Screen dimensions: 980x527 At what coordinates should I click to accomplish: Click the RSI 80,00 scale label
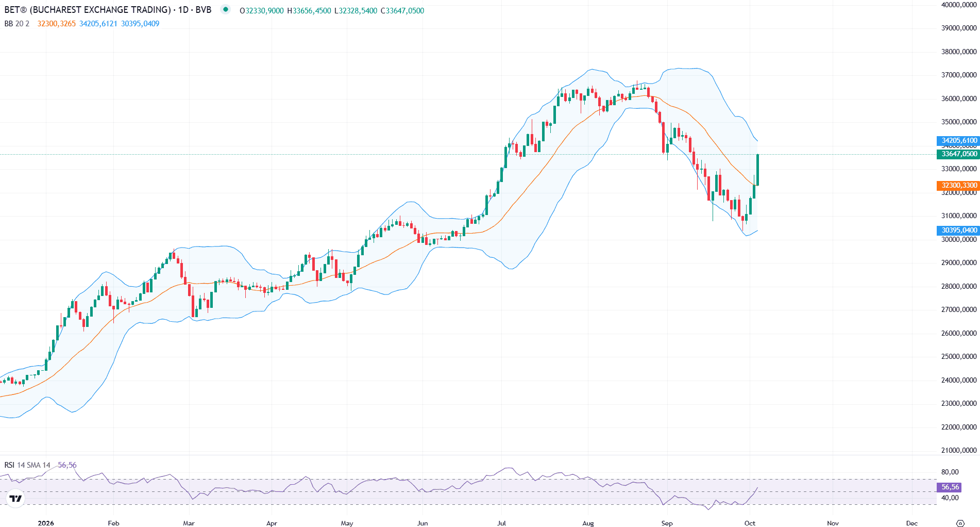[x=950, y=472]
